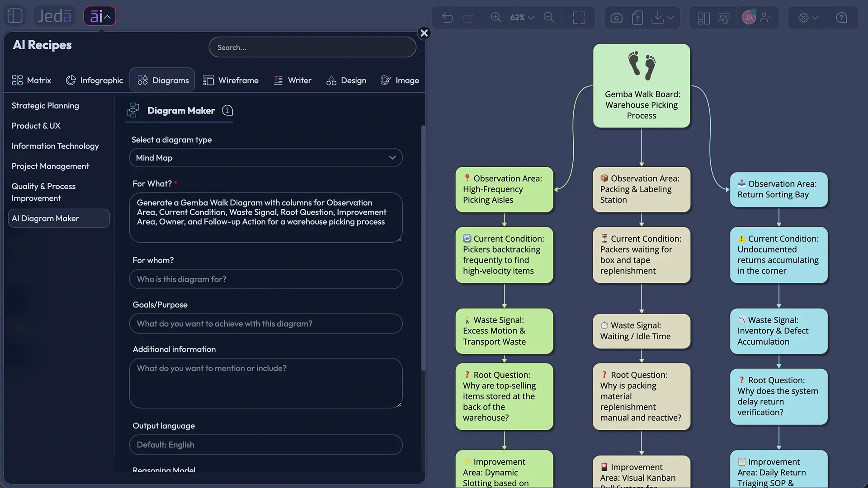This screenshot has height=488, width=868.
Task: Switch to the Writer tab
Action: tap(292, 80)
